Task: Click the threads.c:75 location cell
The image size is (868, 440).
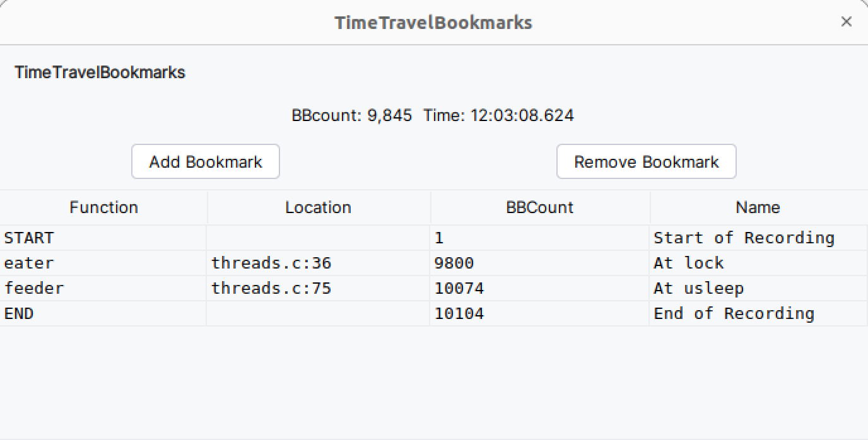Action: click(x=319, y=288)
